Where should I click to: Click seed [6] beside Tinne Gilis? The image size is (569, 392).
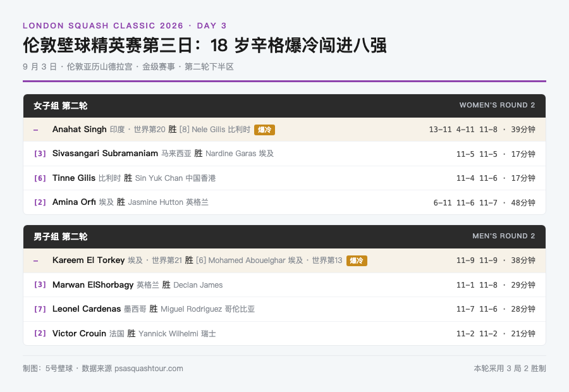click(40, 178)
